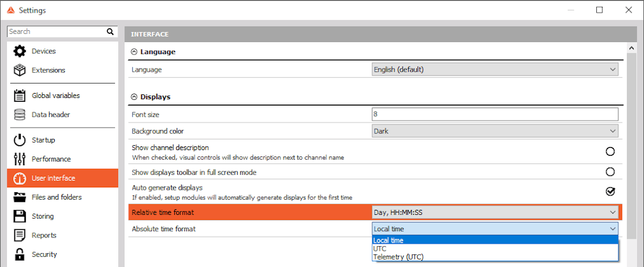Click the Startup power icon
Image resolution: width=644 pixels, height=267 pixels.
(x=19, y=140)
